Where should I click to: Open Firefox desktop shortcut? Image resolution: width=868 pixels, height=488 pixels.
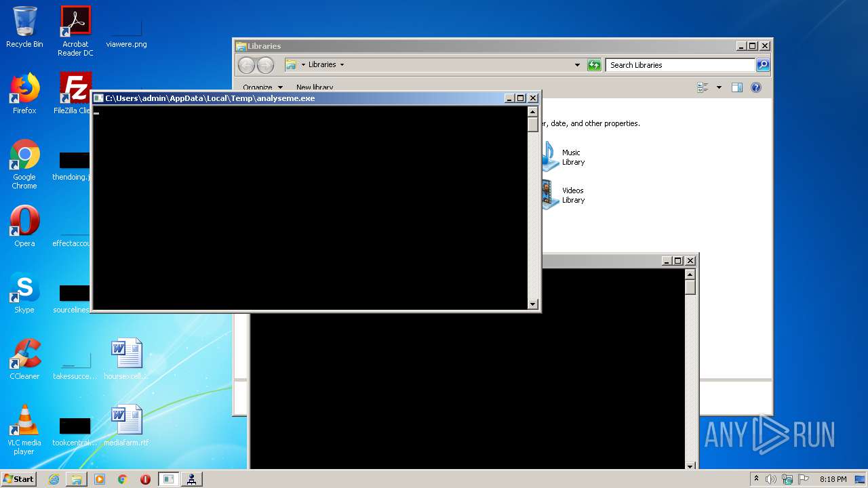24,94
